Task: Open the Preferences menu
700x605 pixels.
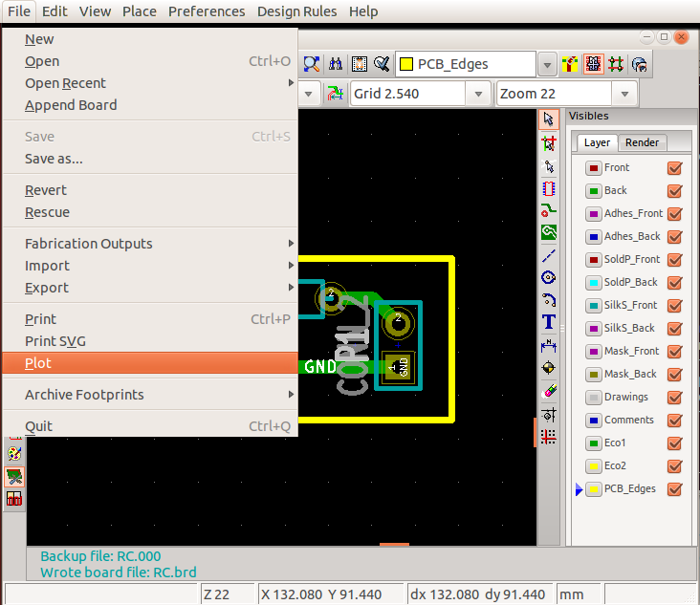Action: coord(207,11)
